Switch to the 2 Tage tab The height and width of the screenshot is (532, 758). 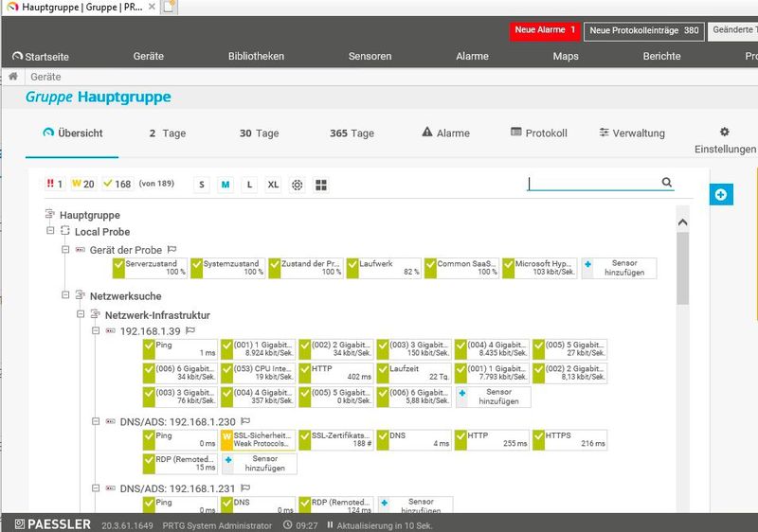(168, 133)
